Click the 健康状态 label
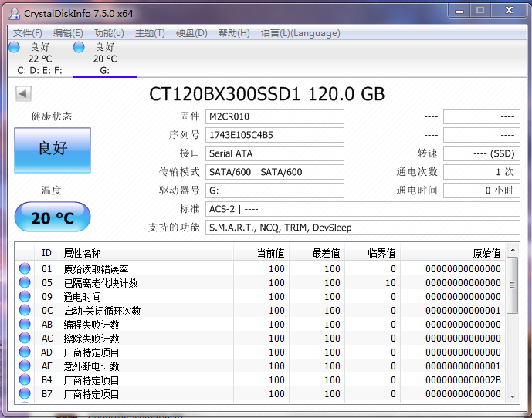Screen dimensions: 532x418 click(52, 116)
